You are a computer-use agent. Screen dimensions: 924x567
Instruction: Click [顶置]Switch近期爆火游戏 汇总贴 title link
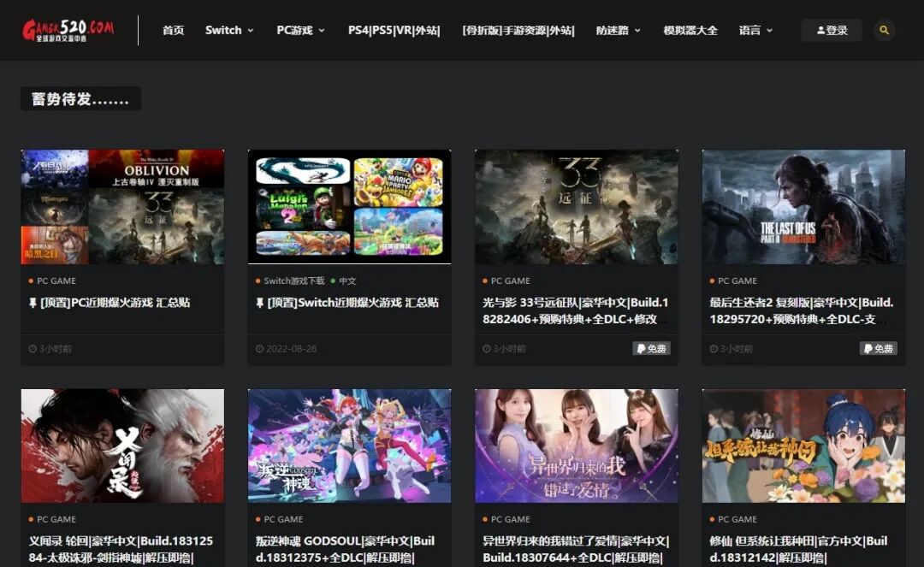347,303
